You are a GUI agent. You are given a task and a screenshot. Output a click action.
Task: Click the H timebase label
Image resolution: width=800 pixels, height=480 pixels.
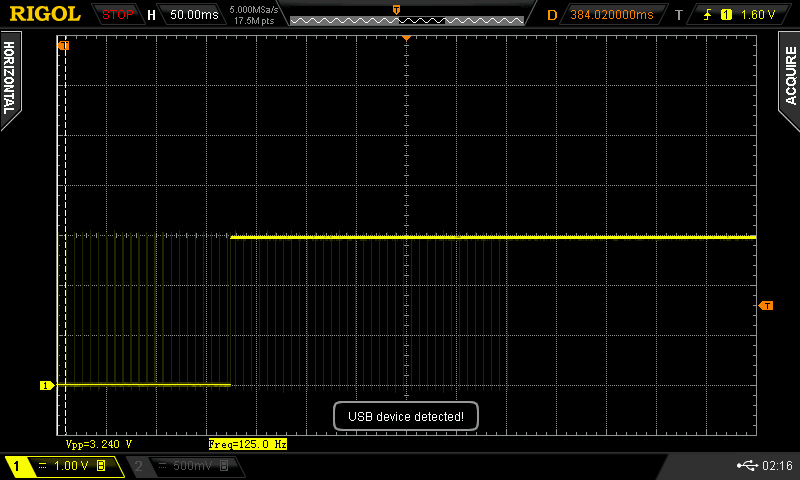click(x=151, y=15)
